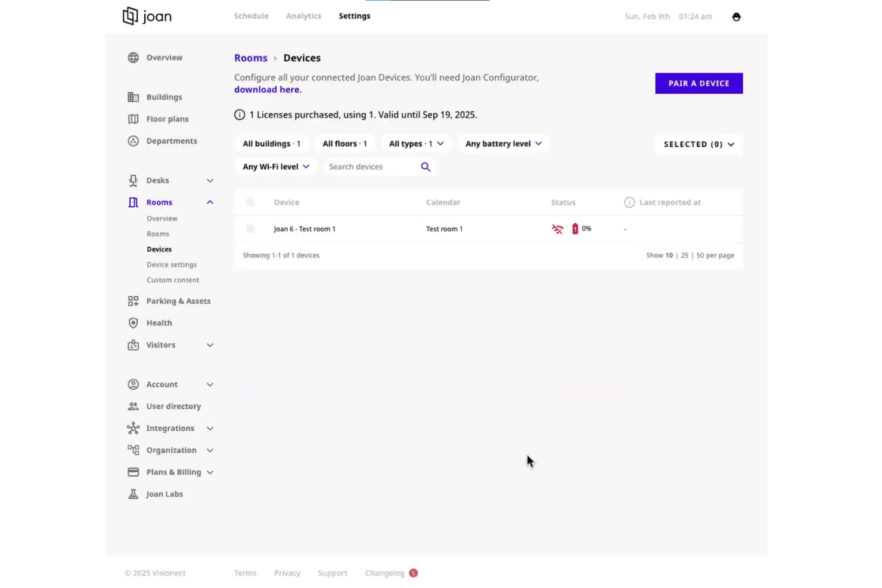Open the Selected (0) dropdown

pos(699,144)
